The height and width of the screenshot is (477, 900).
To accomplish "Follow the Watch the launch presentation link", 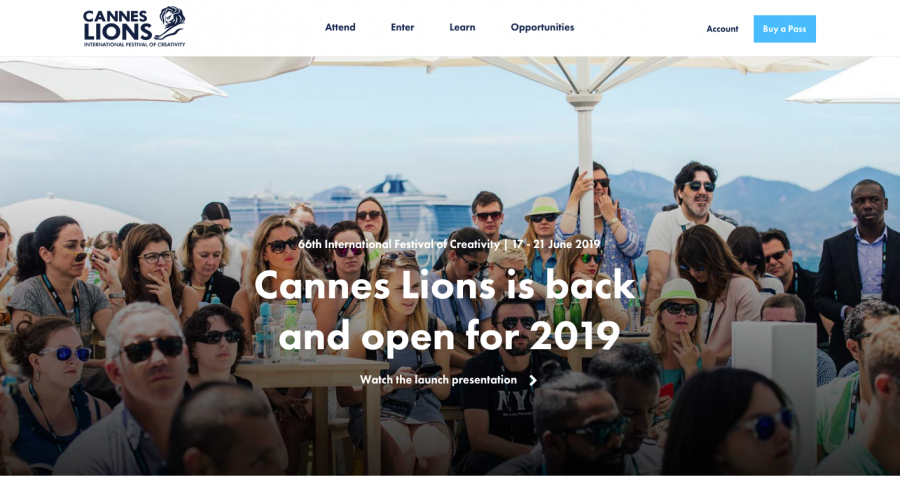I will point(439,380).
